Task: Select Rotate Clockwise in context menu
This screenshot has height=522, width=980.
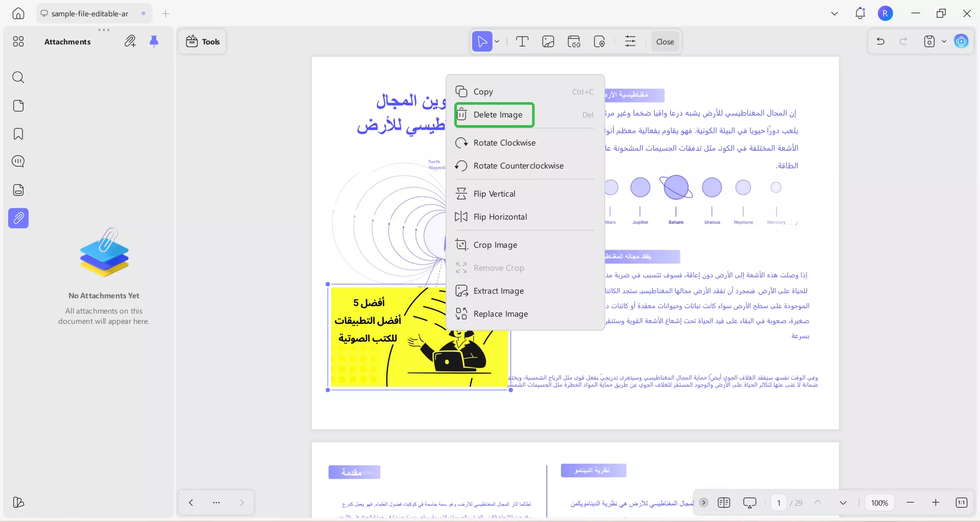Action: (504, 143)
